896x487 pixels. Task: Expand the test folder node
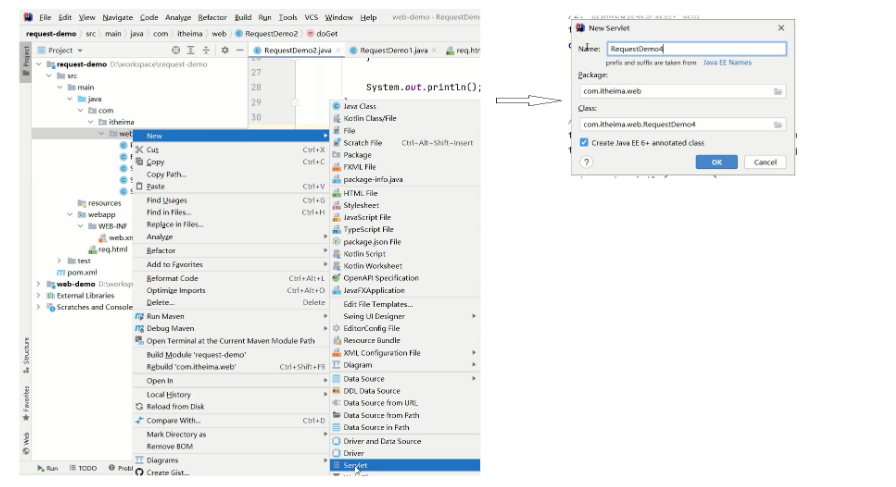point(59,261)
